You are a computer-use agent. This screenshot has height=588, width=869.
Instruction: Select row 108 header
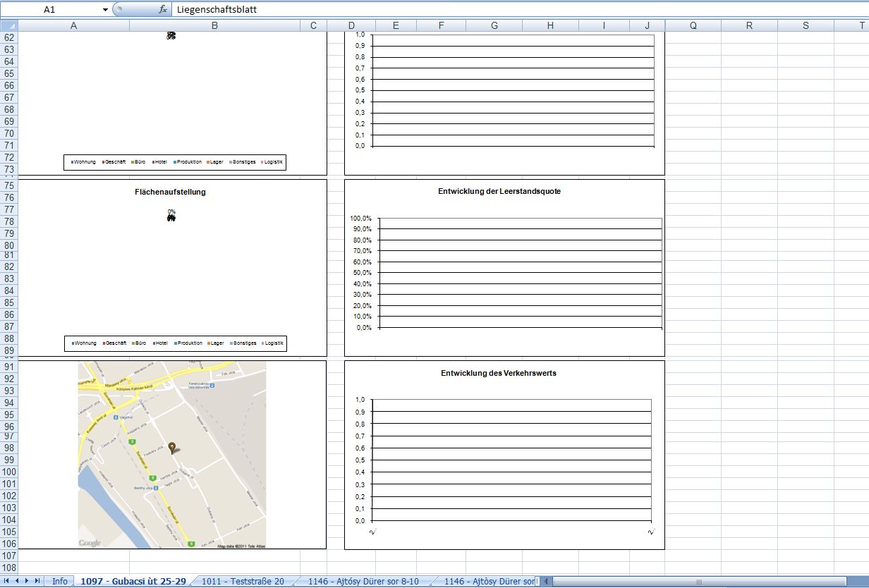(9, 568)
